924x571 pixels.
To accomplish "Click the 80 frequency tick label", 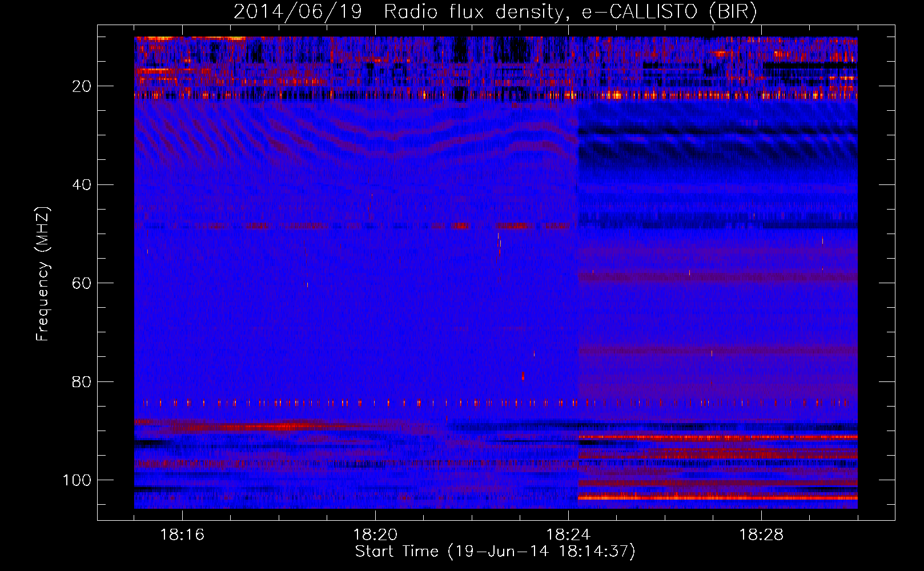I will (x=82, y=381).
